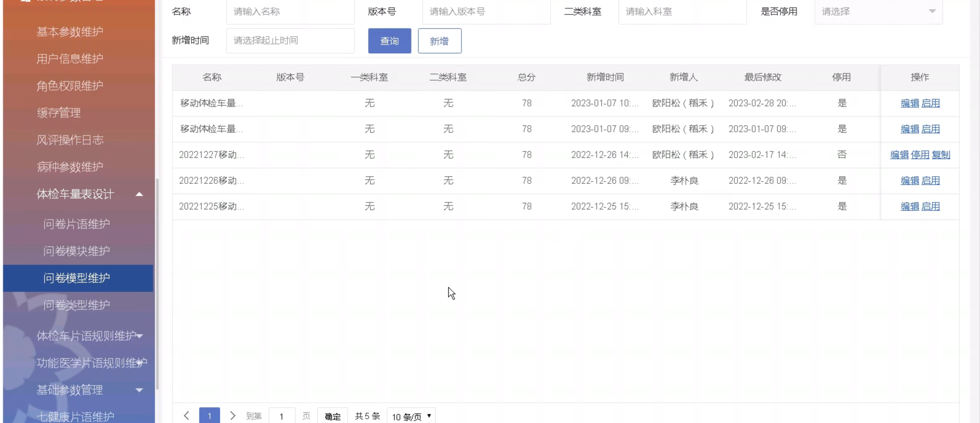Click the sidebar vertical scrollbar
980x423 pixels.
pos(157,284)
